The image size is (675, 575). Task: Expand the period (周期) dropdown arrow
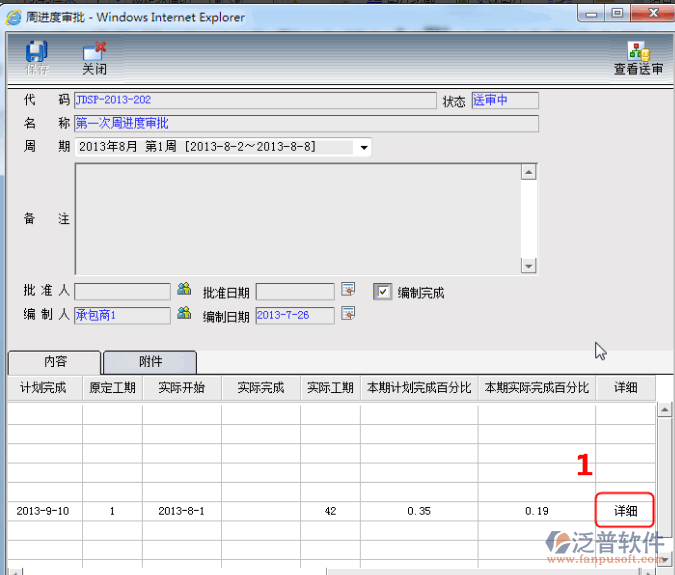point(363,148)
